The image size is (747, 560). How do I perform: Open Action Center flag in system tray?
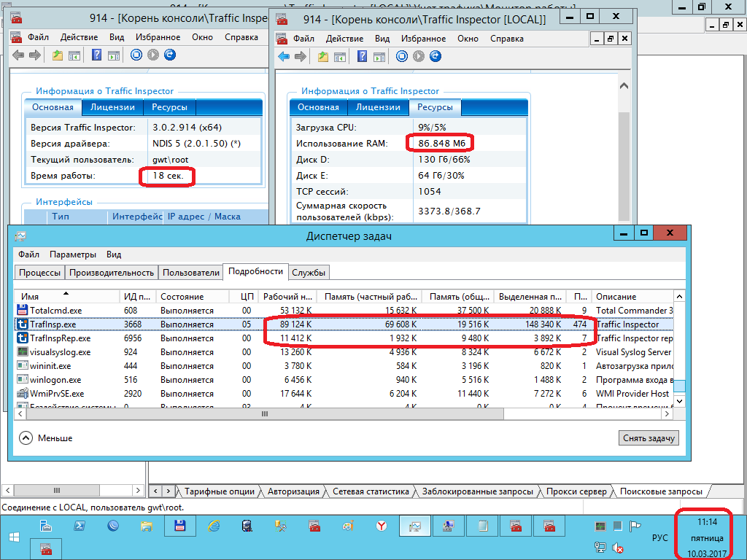635,526
